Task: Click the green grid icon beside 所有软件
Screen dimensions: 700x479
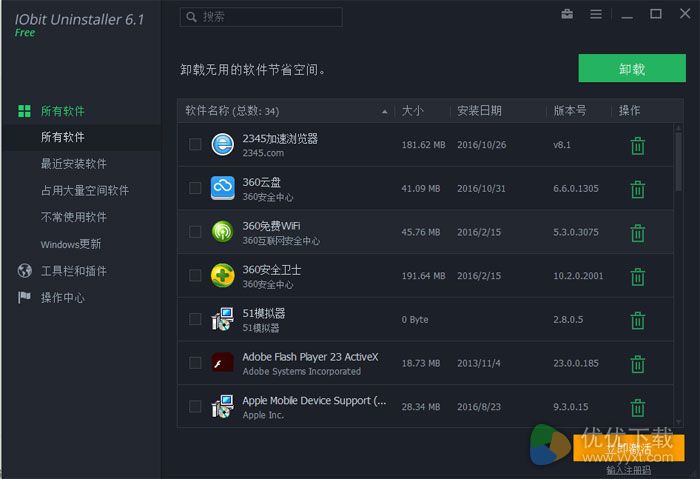Action: coord(24,111)
